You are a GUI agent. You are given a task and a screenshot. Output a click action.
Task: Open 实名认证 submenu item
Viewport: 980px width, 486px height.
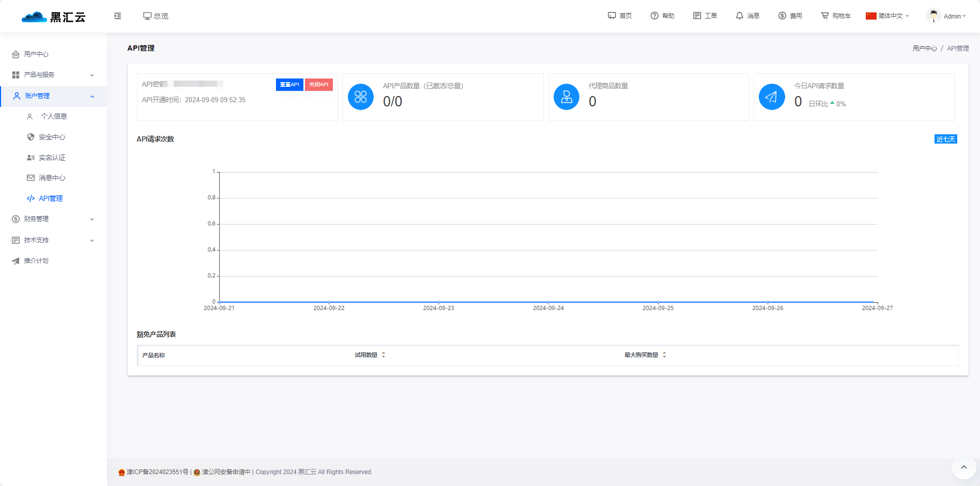(53, 158)
